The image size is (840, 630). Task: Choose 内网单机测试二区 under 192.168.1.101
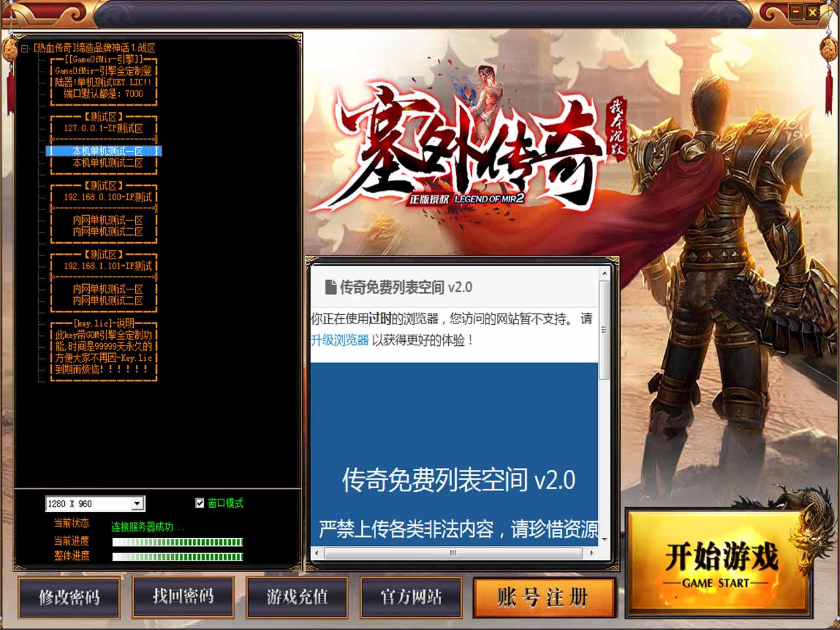click(107, 301)
